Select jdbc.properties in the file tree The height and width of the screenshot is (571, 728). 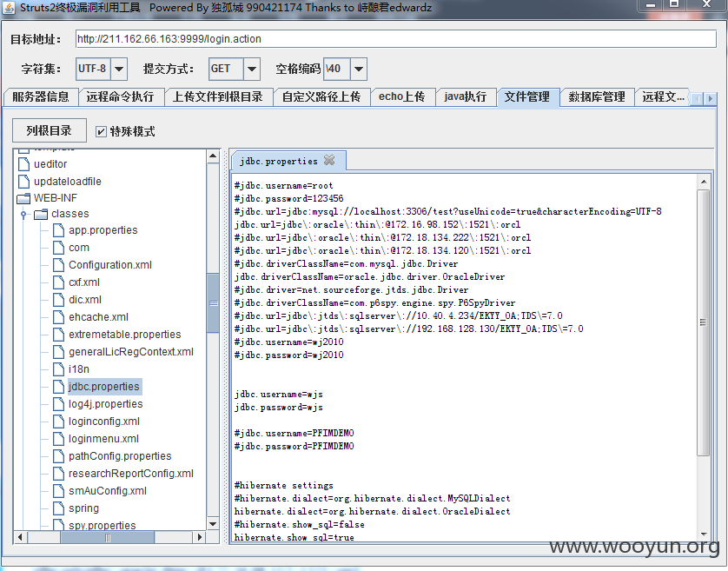104,387
